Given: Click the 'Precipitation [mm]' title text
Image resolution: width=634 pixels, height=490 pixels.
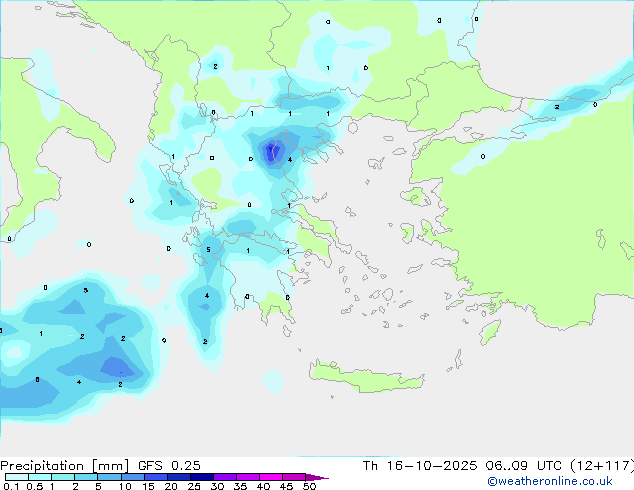Looking at the screenshot, I should pos(64,466).
